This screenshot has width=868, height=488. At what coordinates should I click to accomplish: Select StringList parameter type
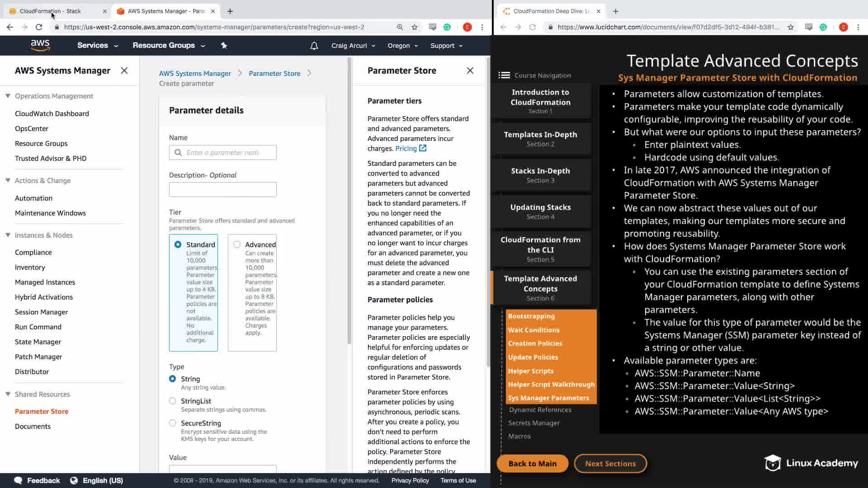(x=172, y=401)
